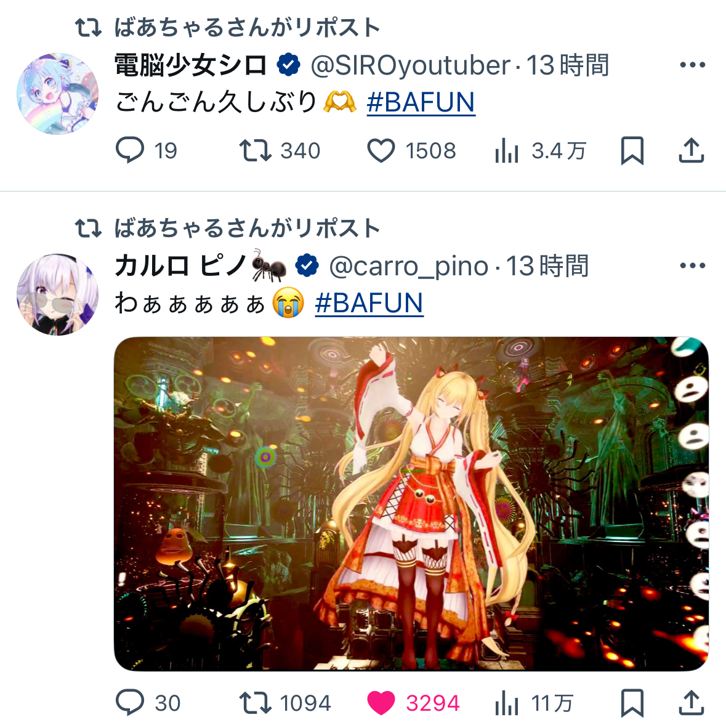Screen dimensions: 726x728
Task: Open #BAFUN hashtag in カルロ ピノ's post
Action: click(369, 303)
